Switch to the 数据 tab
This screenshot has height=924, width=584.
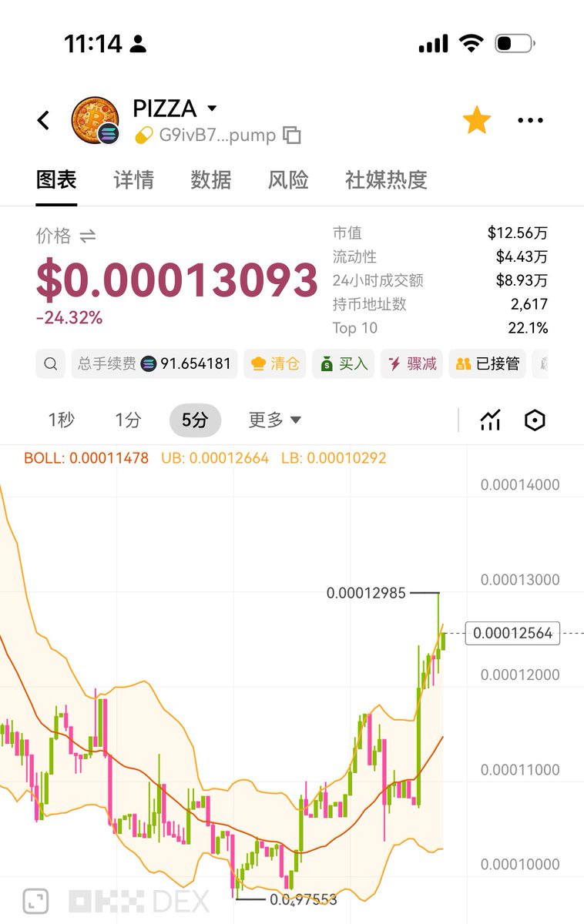(x=210, y=180)
